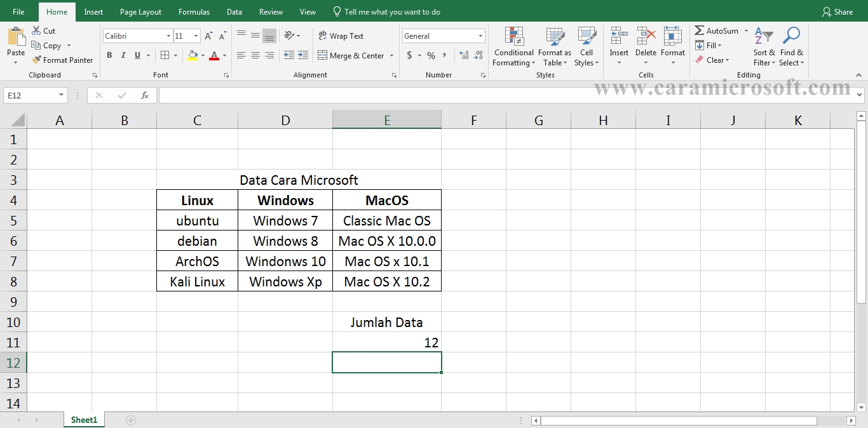Align text right

coord(269,55)
